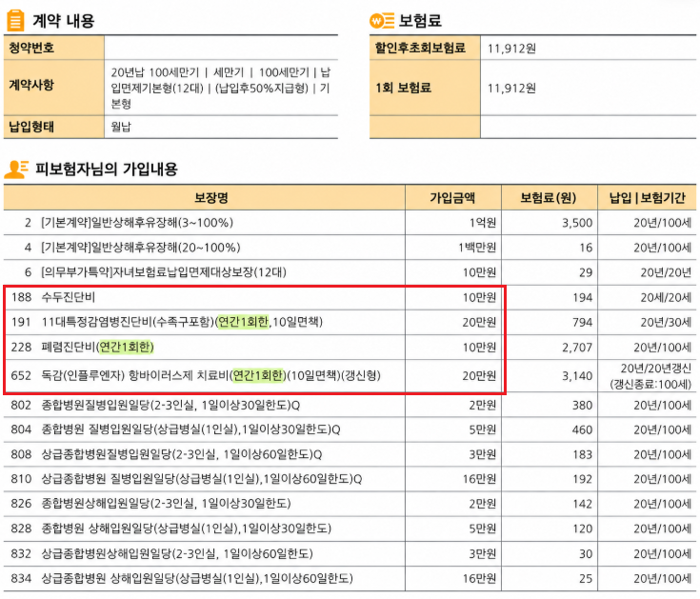Select row 828 종합병원 상해입원일당(상급병실)
Image resolution: width=700 pixels, height=599 pixels.
(x=350, y=529)
